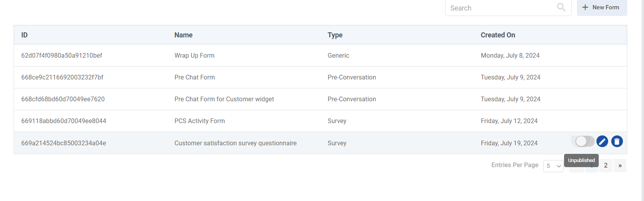This screenshot has width=644, height=201.
Task: Select the Wrap Up Form row
Action: click(194, 55)
